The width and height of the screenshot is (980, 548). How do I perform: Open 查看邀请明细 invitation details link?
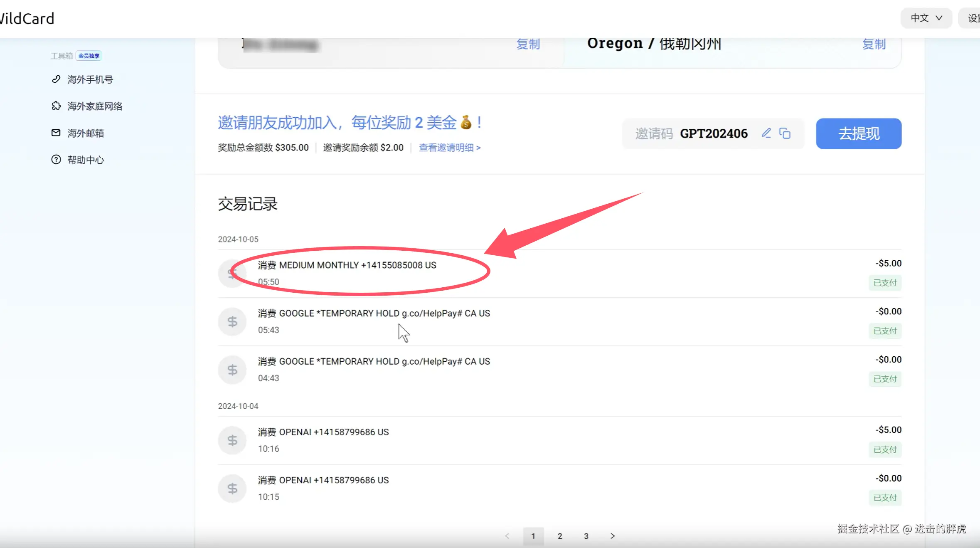pos(449,148)
